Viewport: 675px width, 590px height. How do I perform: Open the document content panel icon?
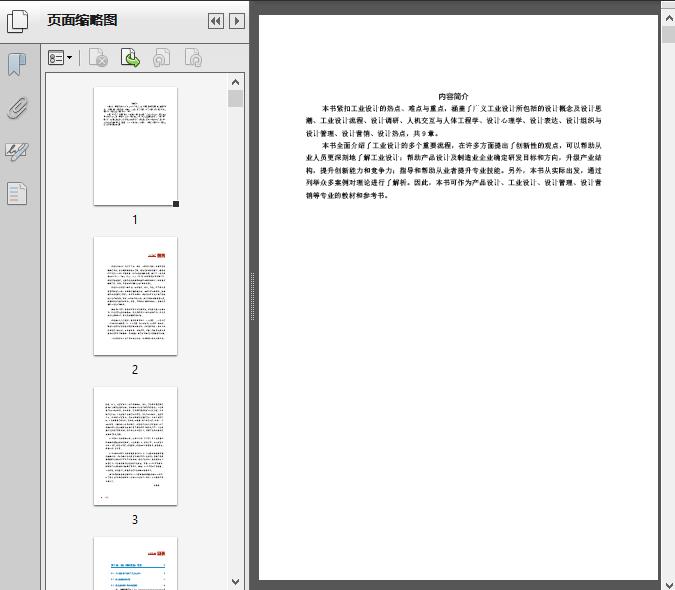(x=17, y=193)
